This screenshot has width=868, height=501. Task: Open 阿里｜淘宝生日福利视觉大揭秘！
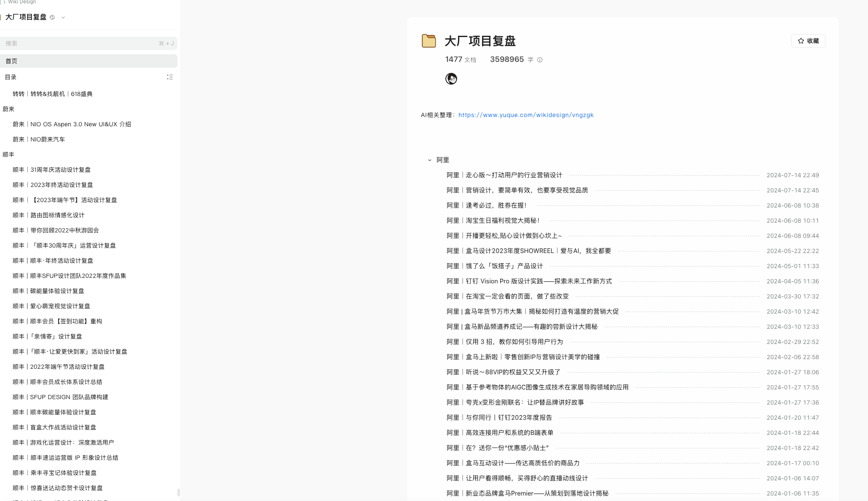[x=493, y=221]
